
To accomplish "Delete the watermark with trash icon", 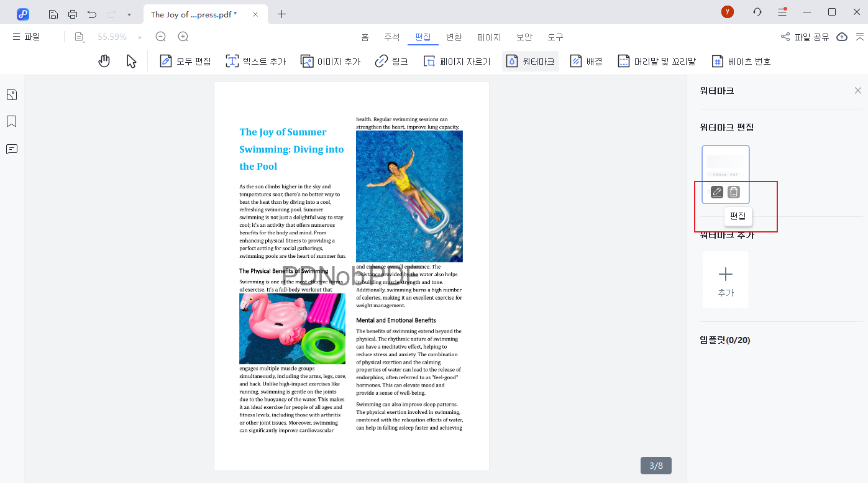I will click(x=734, y=192).
